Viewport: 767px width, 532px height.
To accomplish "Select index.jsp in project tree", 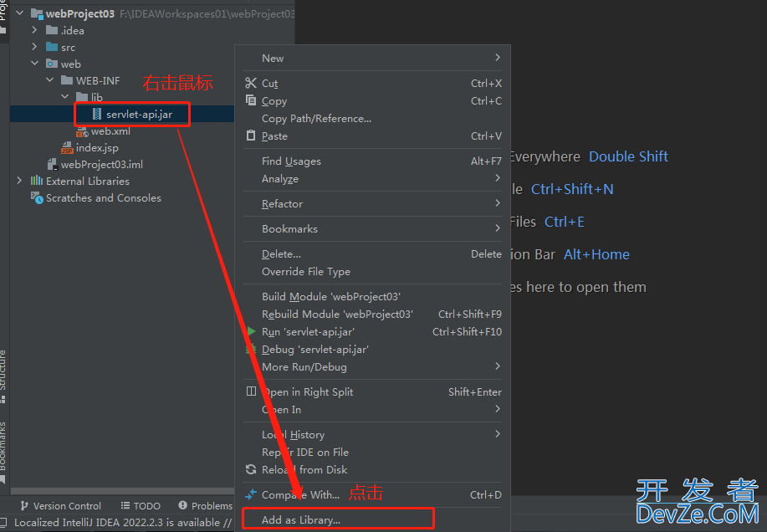I will pos(97,148).
